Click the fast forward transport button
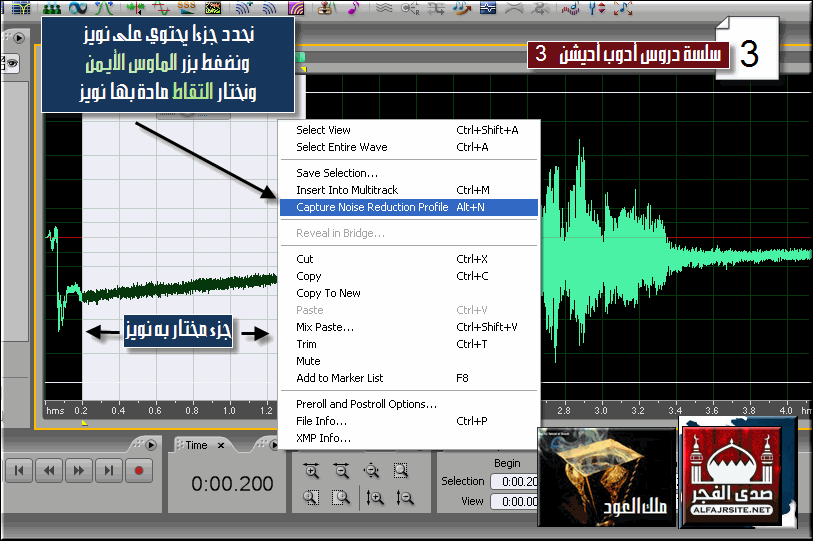Image resolution: width=813 pixels, height=541 pixels. point(79,470)
